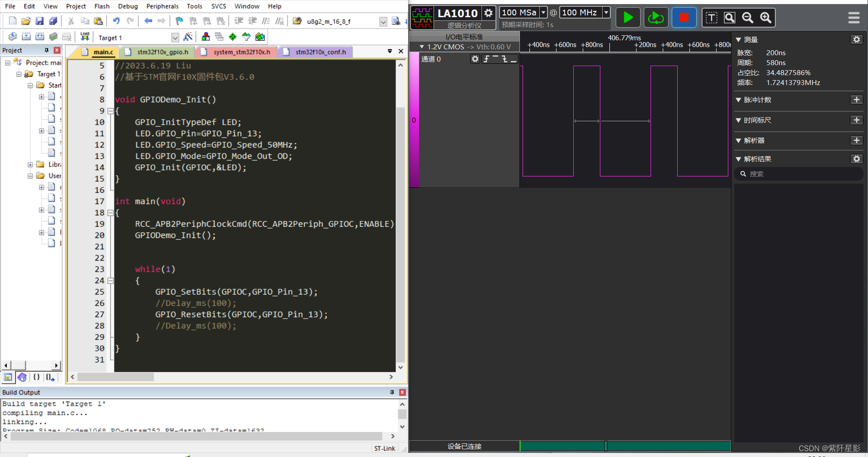868x457 pixels.
Task: Open Find in Files icon
Action: click(297, 21)
